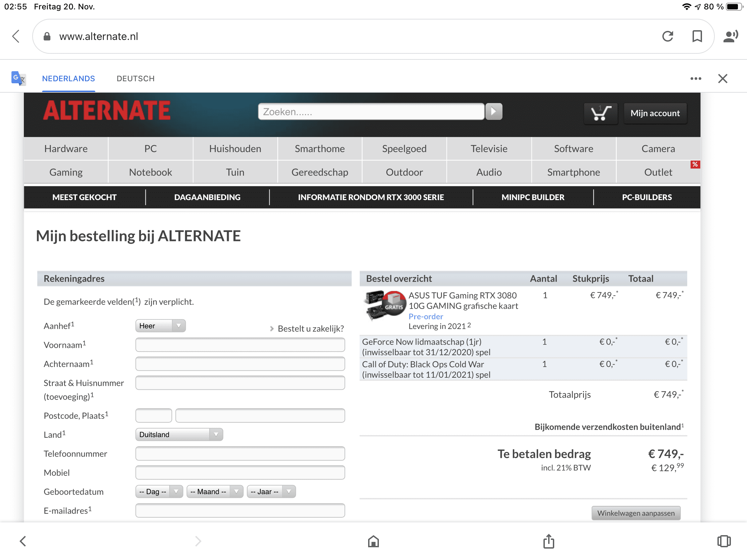Click Winkelwagen aanpassen button
This screenshot has height=560, width=747.
pyautogui.click(x=636, y=513)
